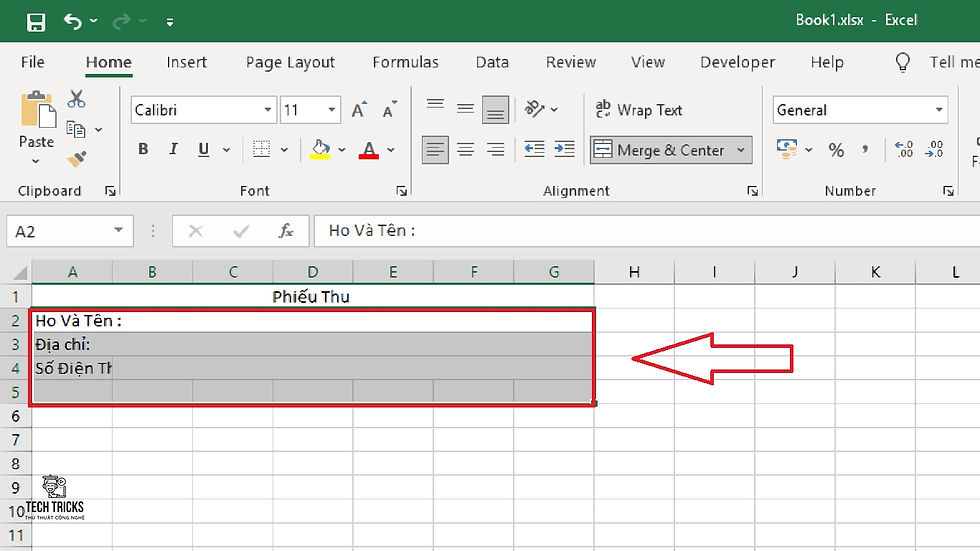Open the Help tab
Image resolution: width=980 pixels, height=551 pixels.
click(827, 62)
